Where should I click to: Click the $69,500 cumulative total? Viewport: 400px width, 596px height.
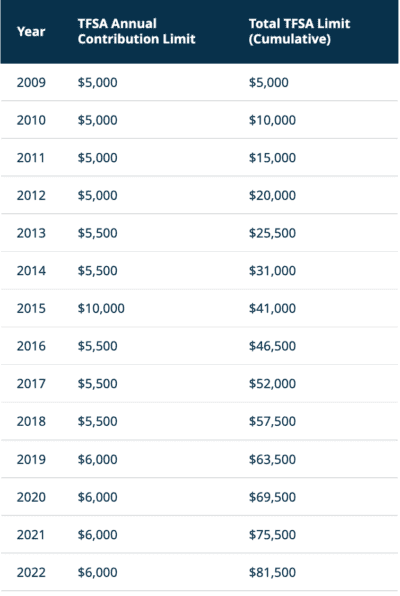coord(272,497)
